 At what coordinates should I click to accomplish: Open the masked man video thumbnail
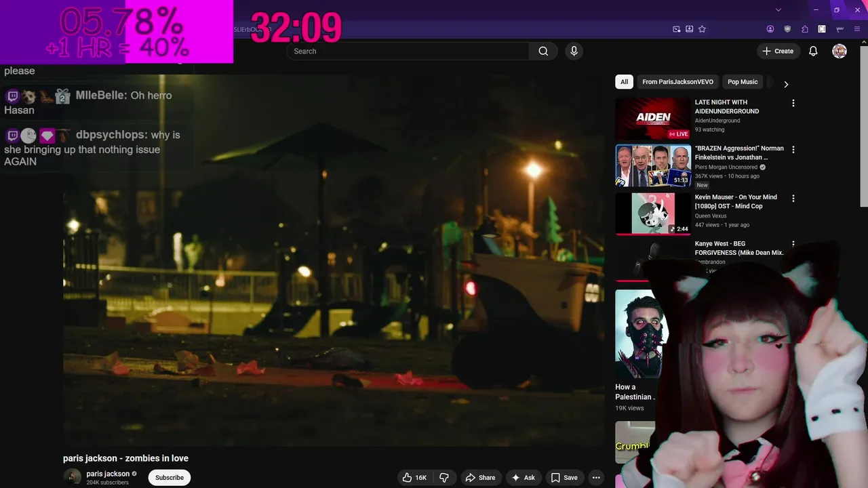[x=642, y=333]
